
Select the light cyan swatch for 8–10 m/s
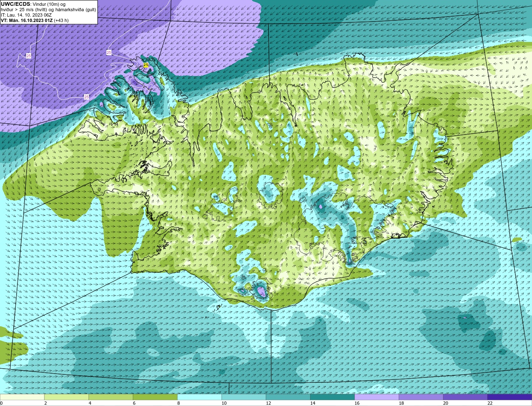199,397
